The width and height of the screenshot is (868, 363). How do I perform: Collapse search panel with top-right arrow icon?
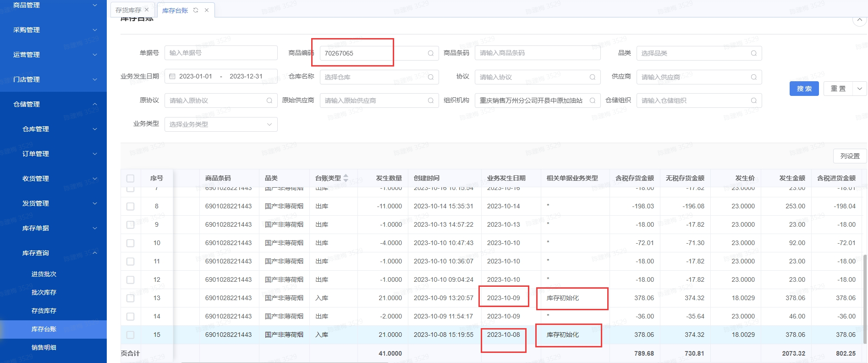[x=859, y=20]
